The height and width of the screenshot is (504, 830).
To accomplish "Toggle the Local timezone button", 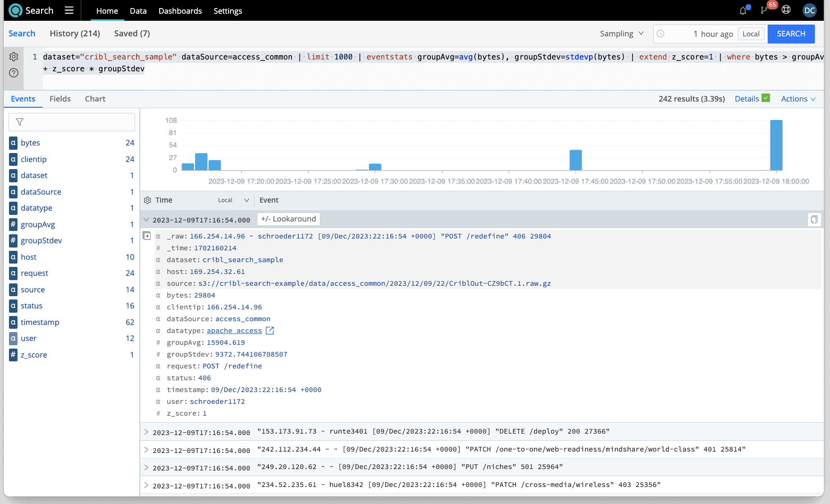I will (x=751, y=34).
